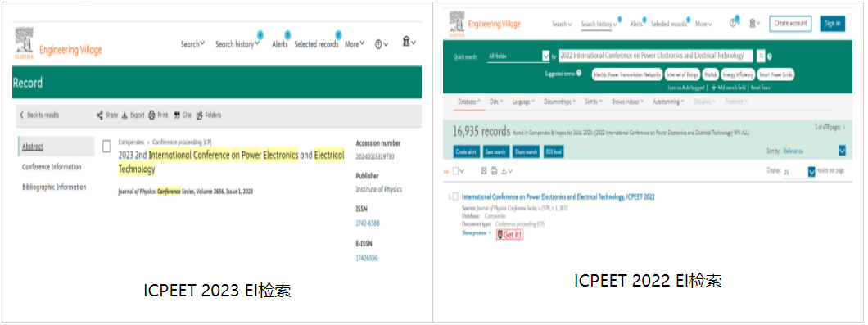Click Back to results link
Viewport: 868px width, 325px height.
[x=39, y=115]
